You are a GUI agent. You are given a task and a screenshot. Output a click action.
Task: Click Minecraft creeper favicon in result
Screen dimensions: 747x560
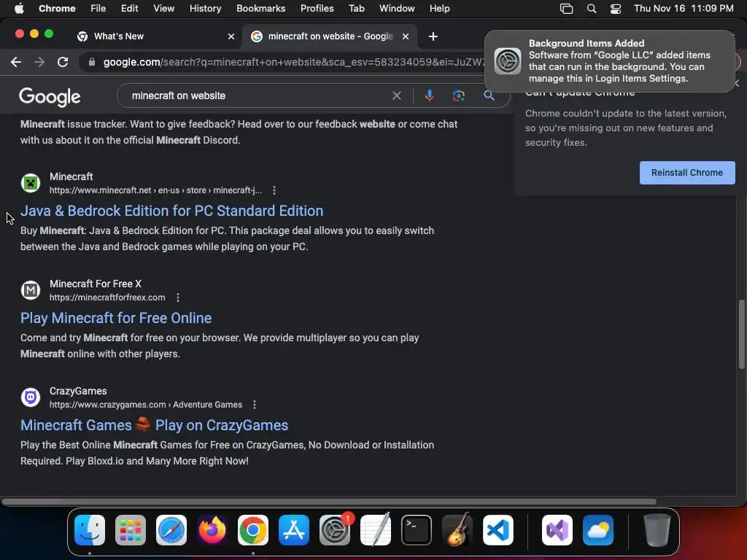click(31, 183)
